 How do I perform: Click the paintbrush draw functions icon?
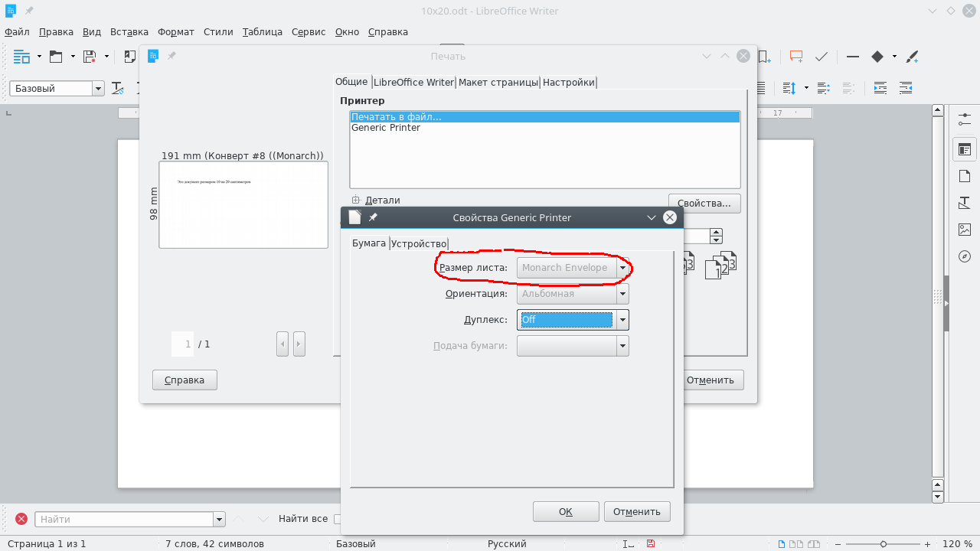click(912, 57)
